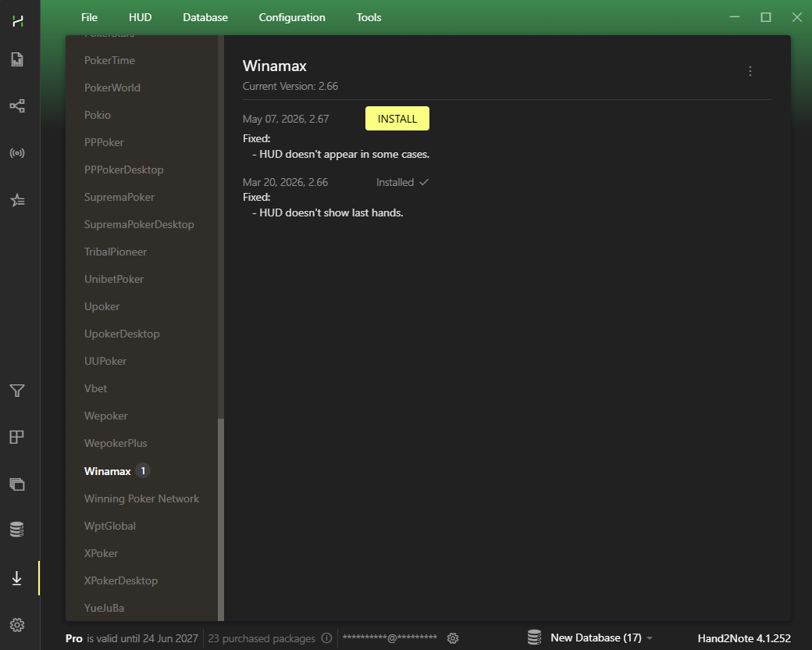Select PPPoker in the room list
Viewport: 812px width, 650px height.
[x=104, y=142]
